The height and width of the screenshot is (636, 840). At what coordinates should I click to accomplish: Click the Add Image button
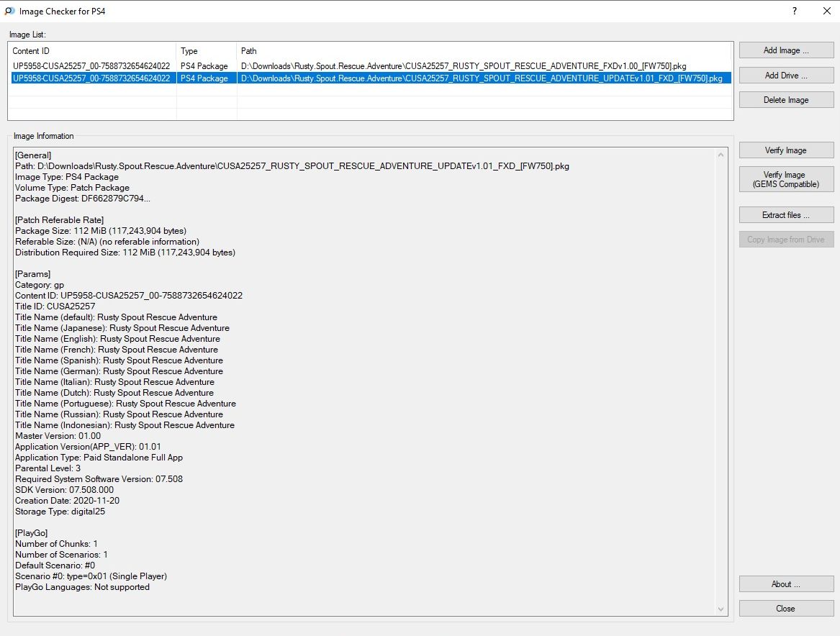pos(786,50)
